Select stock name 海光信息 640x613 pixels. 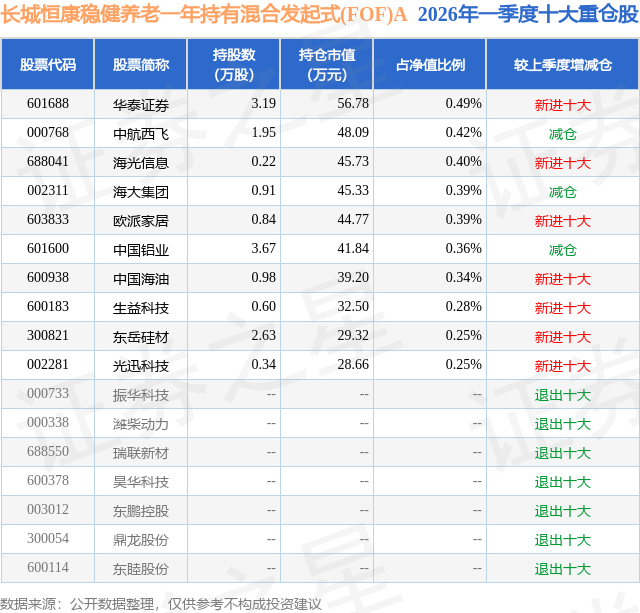tap(141, 163)
